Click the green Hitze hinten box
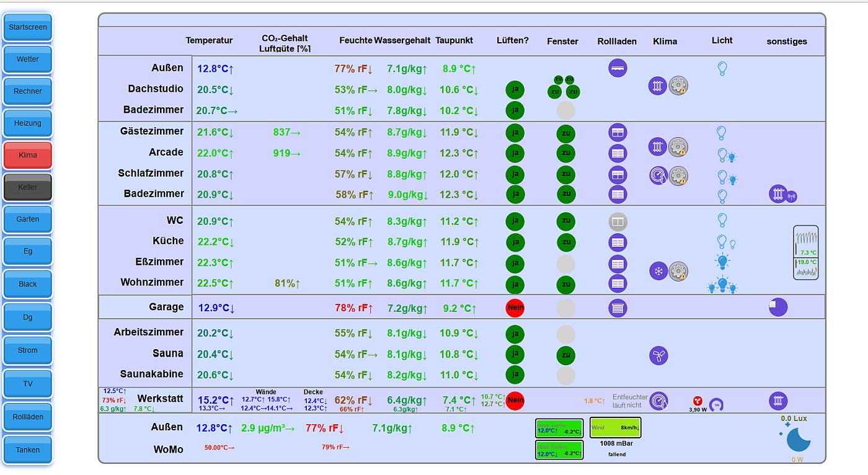 [x=559, y=450]
